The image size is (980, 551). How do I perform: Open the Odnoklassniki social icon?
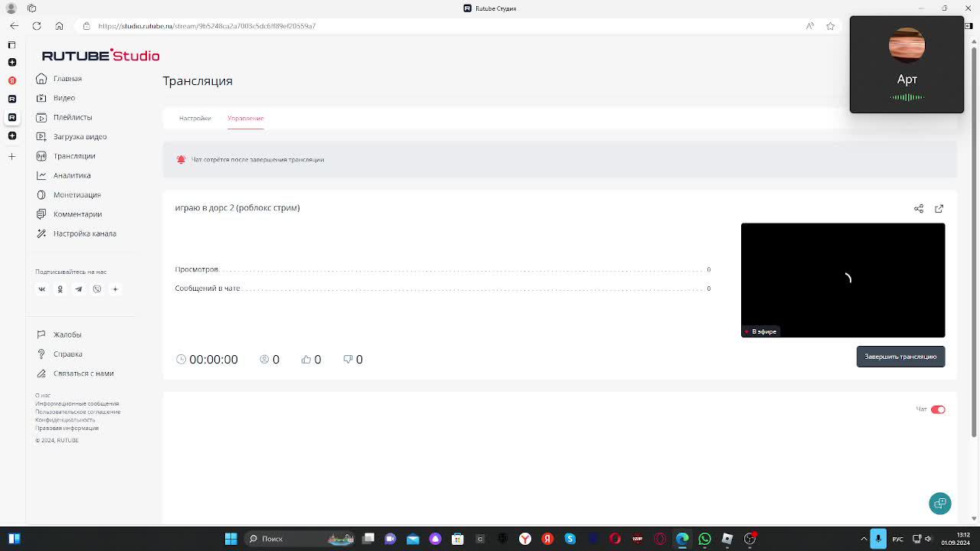tap(60, 289)
